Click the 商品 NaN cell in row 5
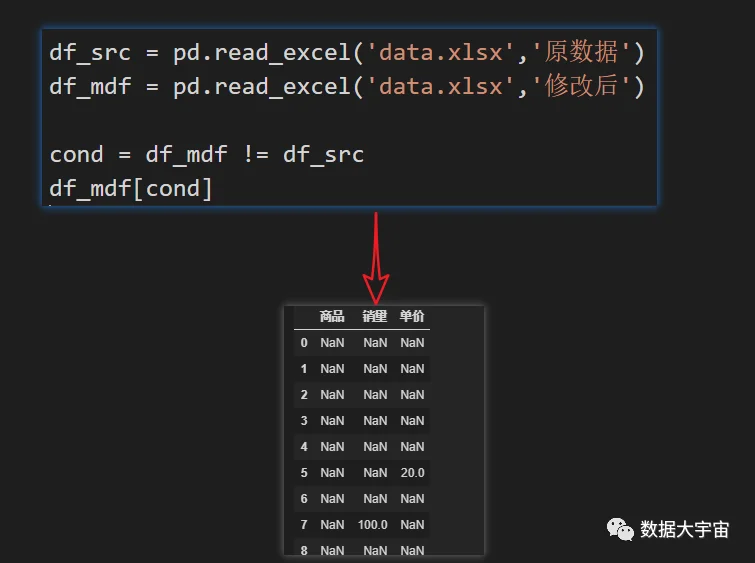 (x=332, y=473)
